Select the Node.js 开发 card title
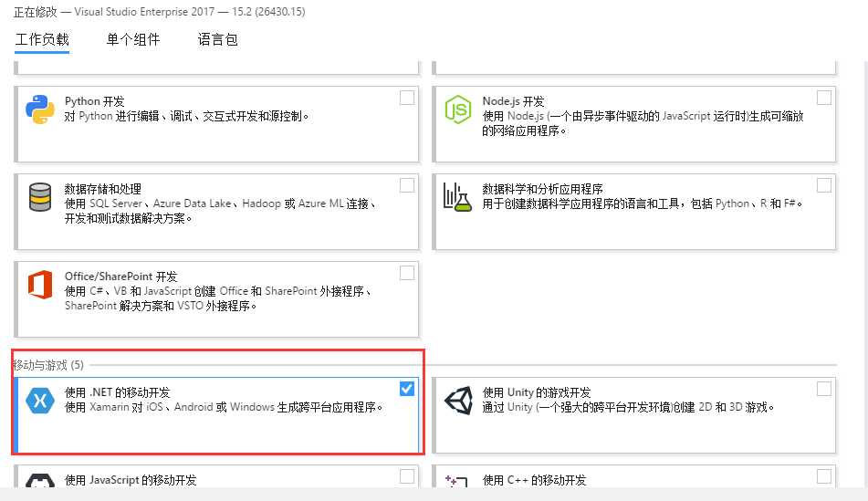The width and height of the screenshot is (868, 501). pyautogui.click(x=513, y=101)
